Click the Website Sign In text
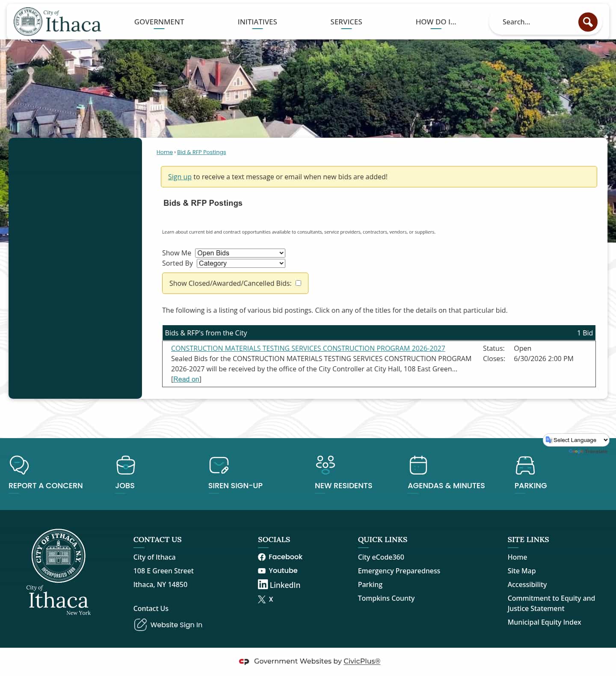The image size is (616, 676). [176, 625]
